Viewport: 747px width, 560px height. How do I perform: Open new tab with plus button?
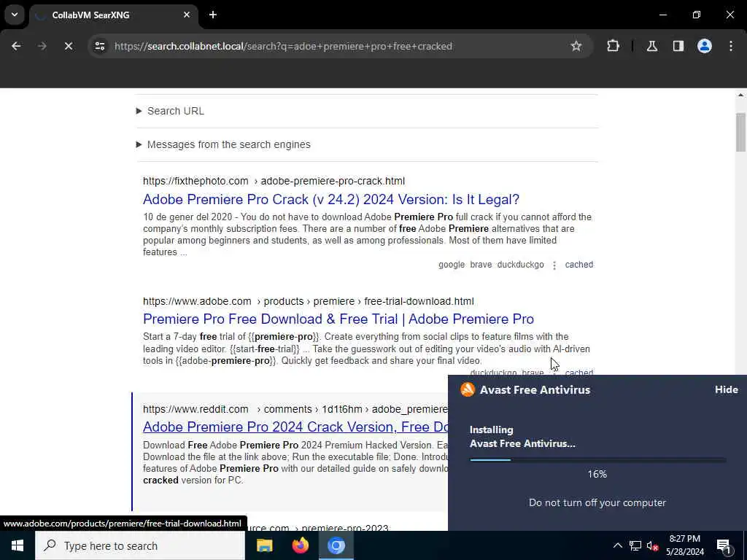[x=213, y=15]
